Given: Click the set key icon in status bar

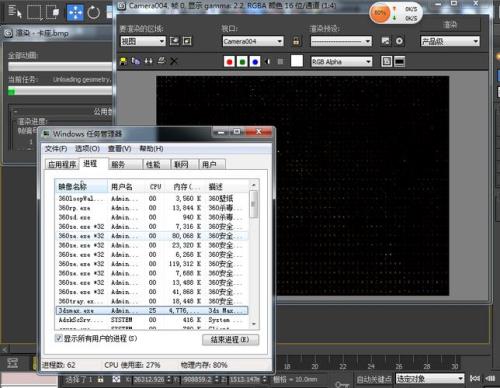Looking at the screenshot, I should click(x=342, y=384).
